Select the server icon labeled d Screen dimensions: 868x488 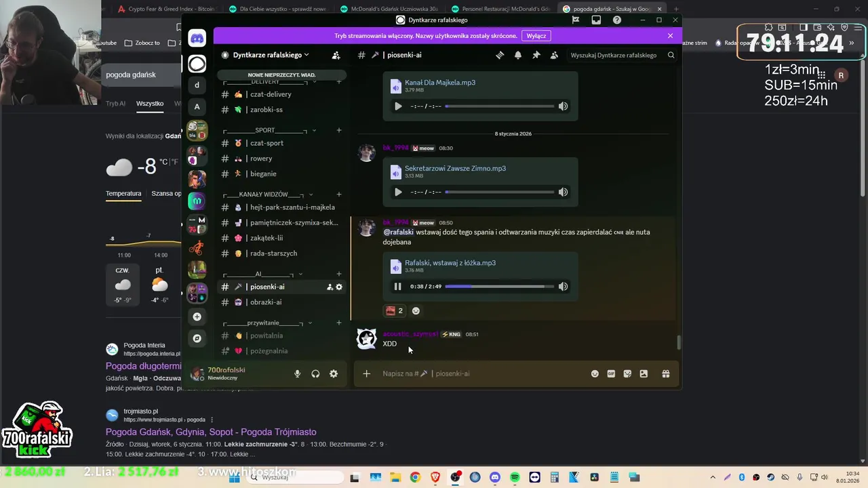click(x=197, y=85)
